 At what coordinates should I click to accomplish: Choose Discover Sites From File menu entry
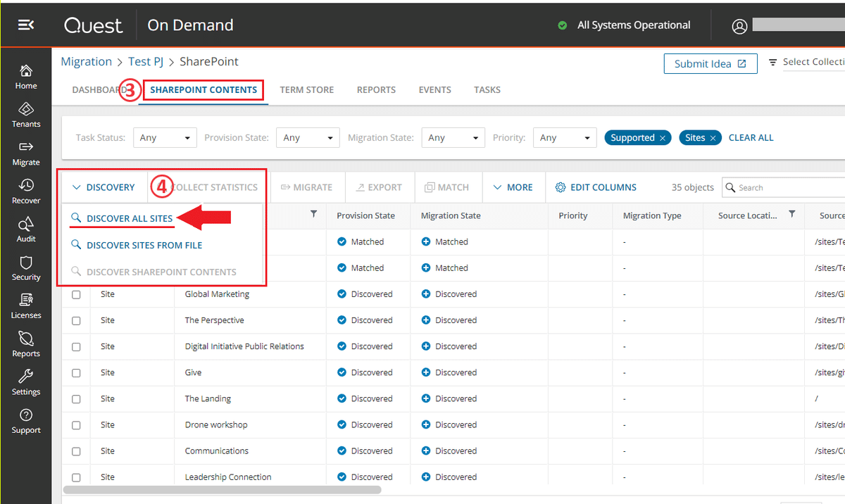tap(141, 245)
